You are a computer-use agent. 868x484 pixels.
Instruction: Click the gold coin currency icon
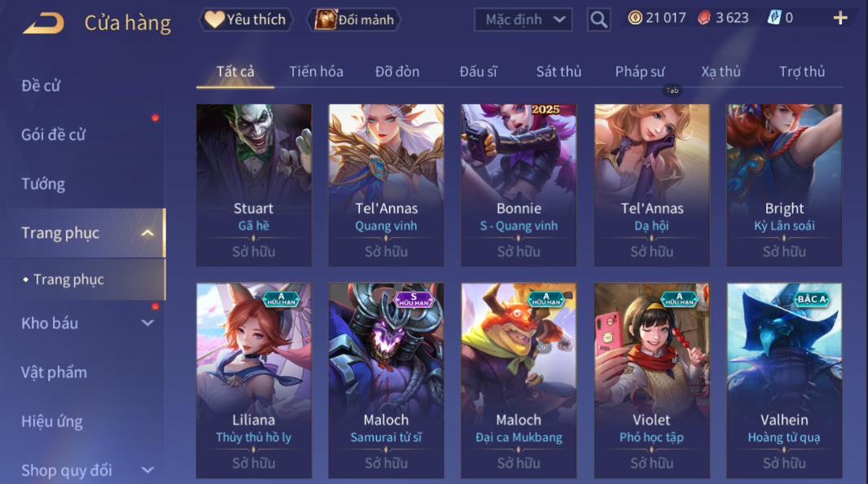click(635, 18)
